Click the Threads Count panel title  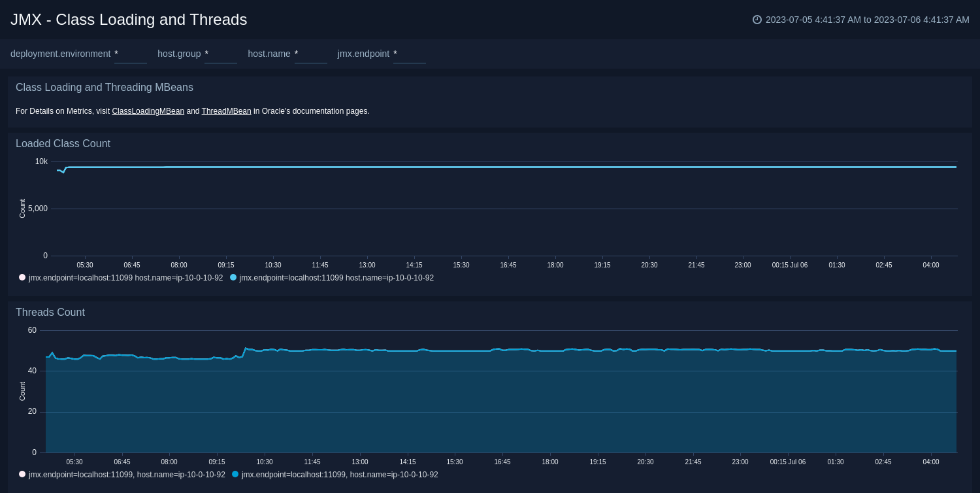coord(50,313)
